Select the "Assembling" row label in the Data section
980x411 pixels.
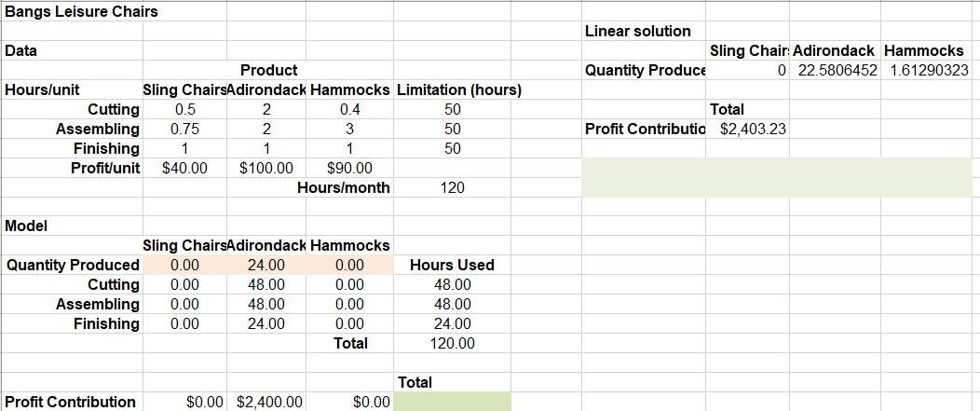[98, 129]
